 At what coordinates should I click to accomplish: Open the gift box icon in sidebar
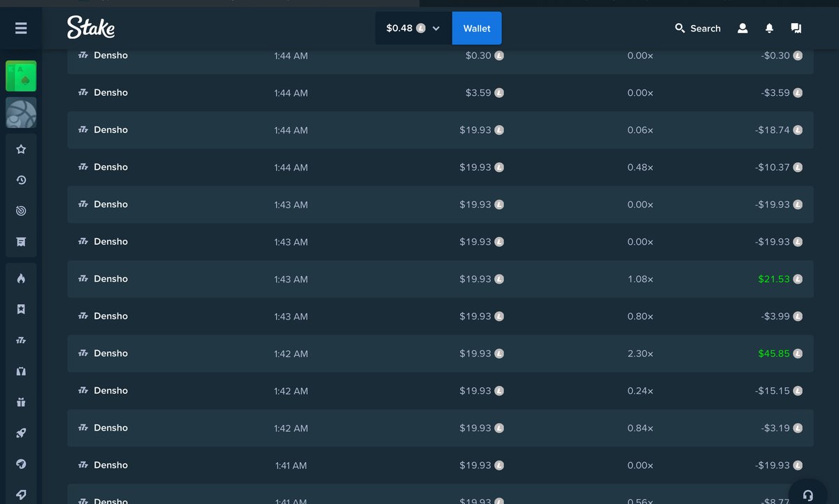point(21,402)
